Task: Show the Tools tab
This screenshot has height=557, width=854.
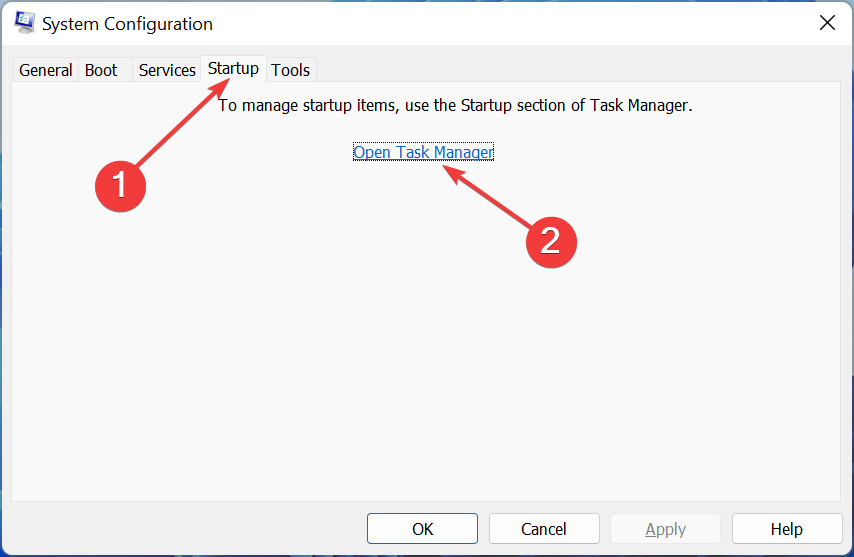Action: tap(291, 70)
